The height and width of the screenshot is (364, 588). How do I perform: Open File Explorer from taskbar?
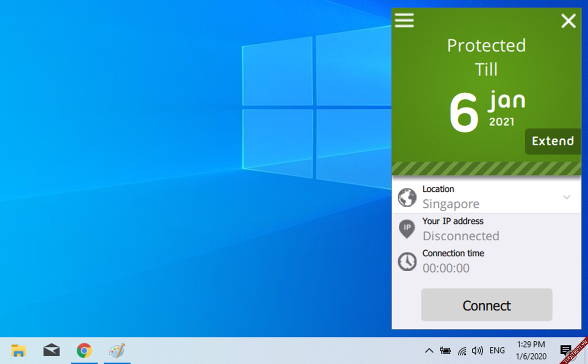pos(19,351)
